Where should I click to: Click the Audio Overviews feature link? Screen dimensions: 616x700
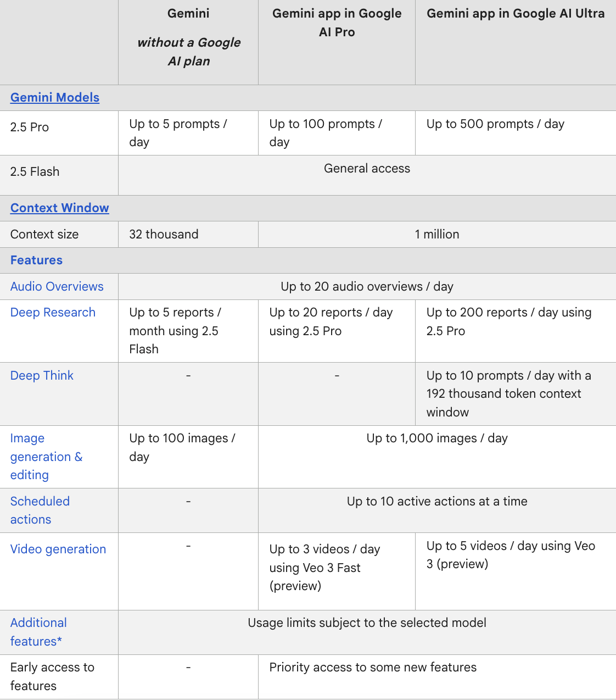click(x=57, y=286)
